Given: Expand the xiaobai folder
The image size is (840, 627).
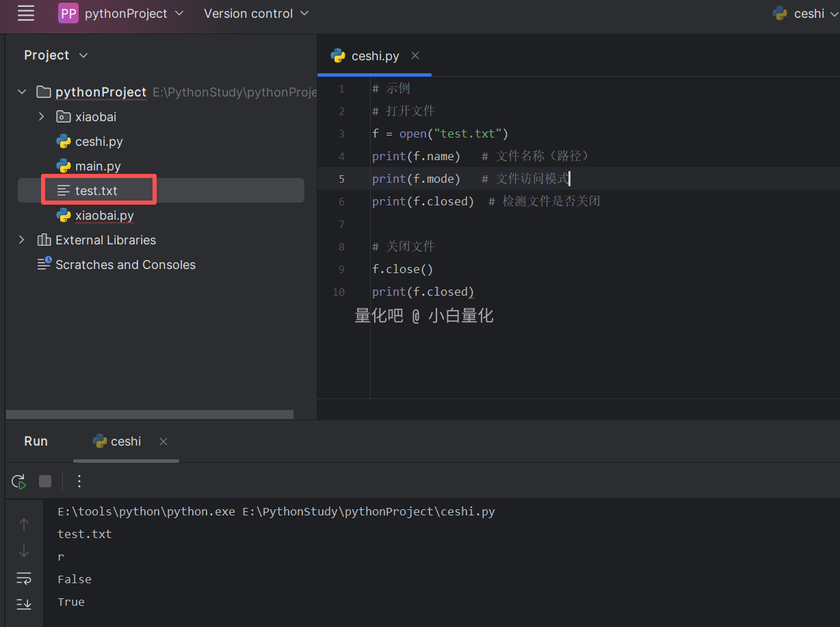Looking at the screenshot, I should click(x=41, y=117).
